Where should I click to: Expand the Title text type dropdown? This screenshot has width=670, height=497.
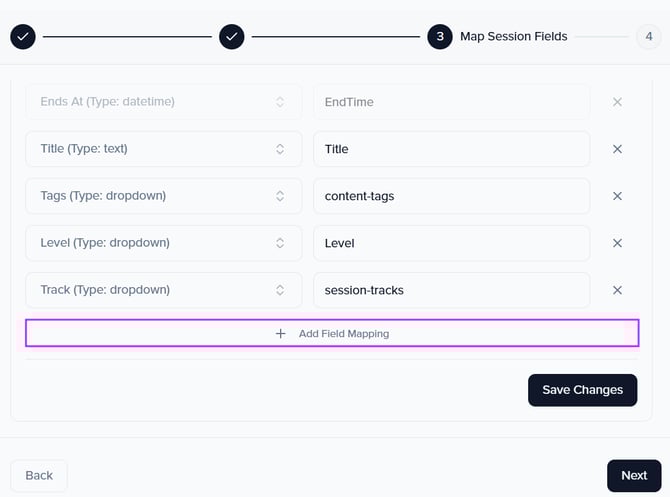click(163, 149)
